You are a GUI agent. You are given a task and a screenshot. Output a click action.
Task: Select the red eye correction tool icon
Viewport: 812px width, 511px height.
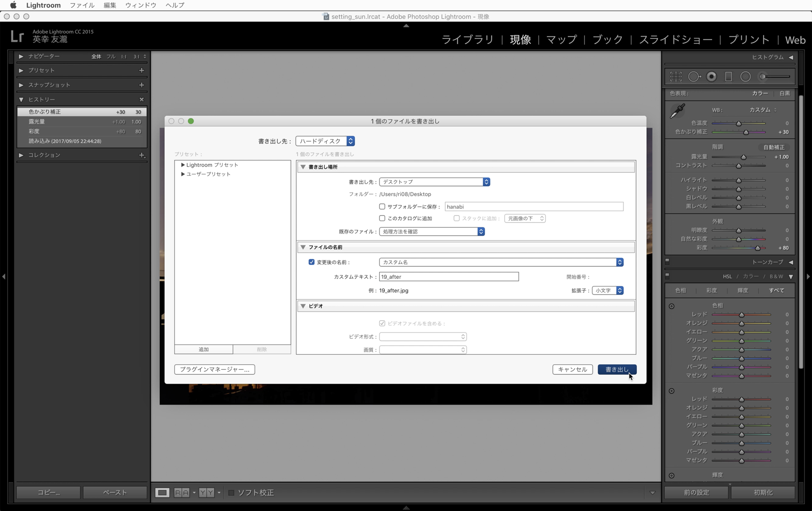(711, 77)
